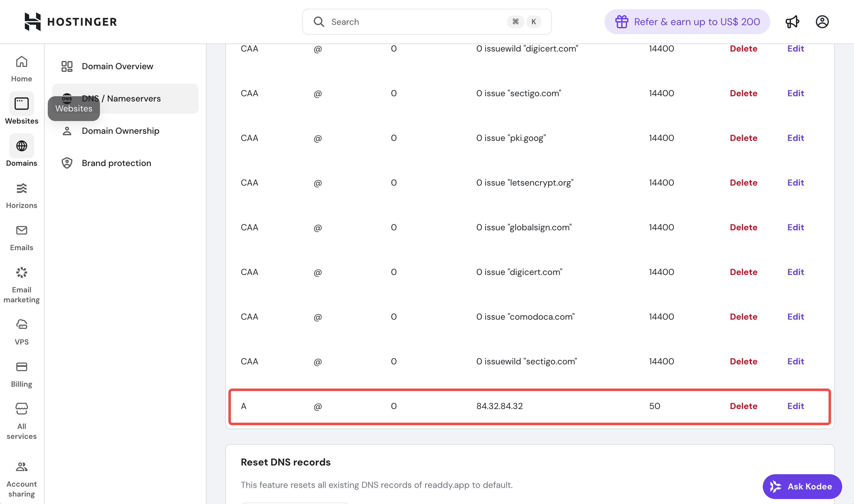Edit the CAA letsencrypt.org record
Image resolution: width=854 pixels, height=504 pixels.
tap(795, 183)
